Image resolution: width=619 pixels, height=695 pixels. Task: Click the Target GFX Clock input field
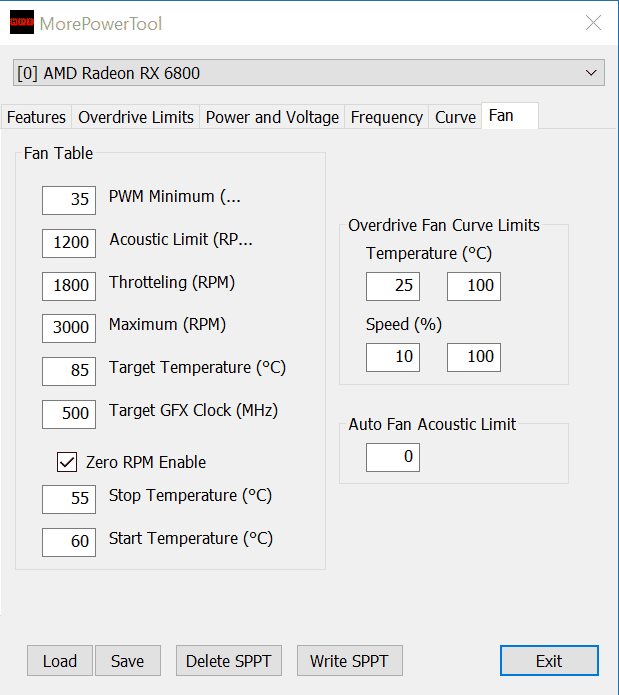coord(69,414)
